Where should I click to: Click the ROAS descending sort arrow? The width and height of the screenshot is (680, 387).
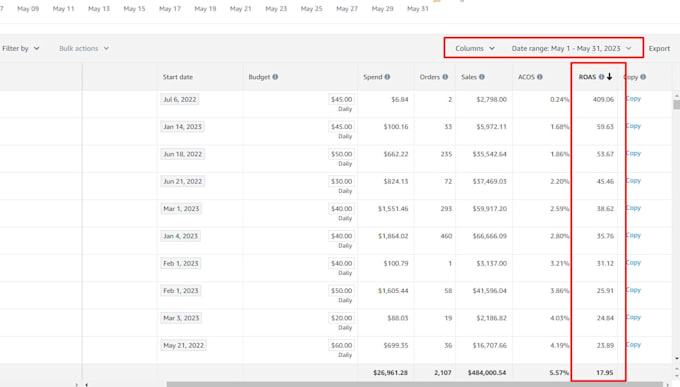609,77
